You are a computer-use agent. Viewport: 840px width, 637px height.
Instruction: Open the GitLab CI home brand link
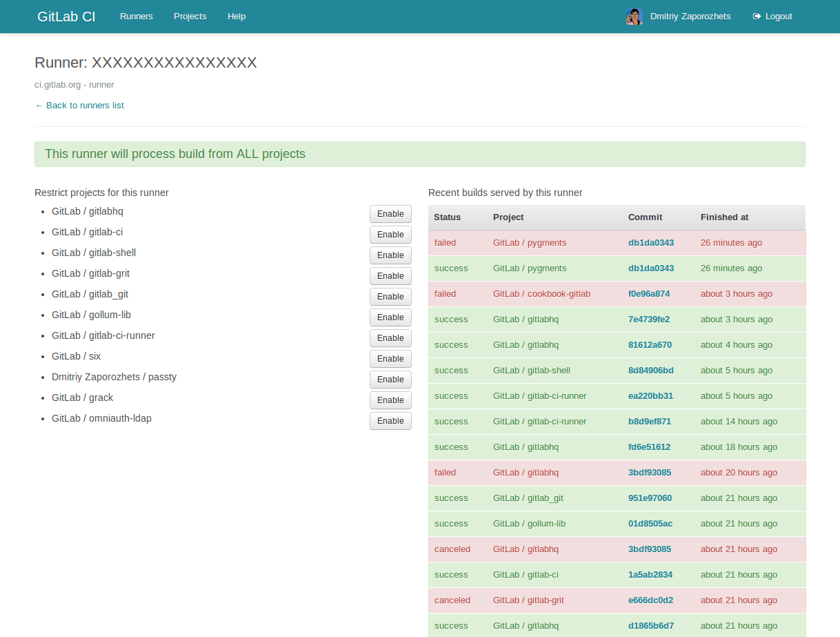[x=66, y=17]
